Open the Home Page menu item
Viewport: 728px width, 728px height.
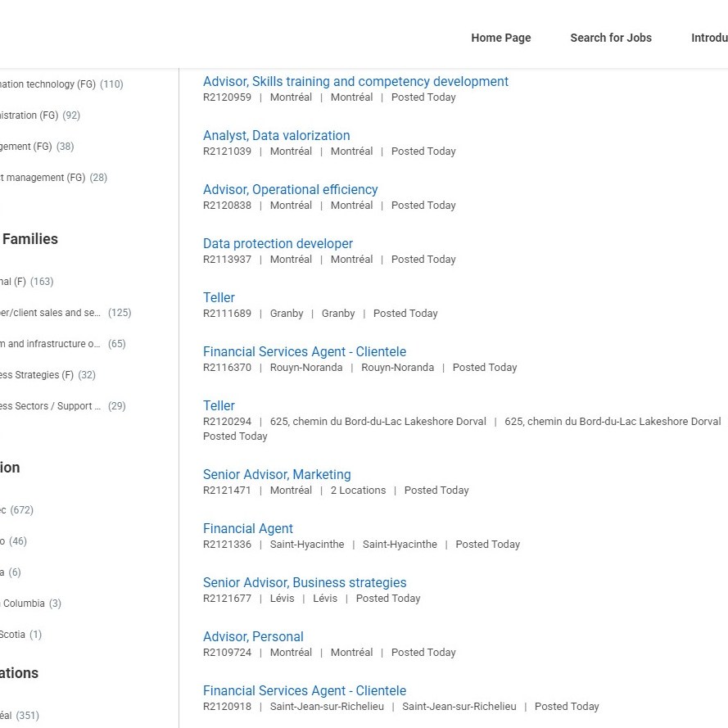500,38
